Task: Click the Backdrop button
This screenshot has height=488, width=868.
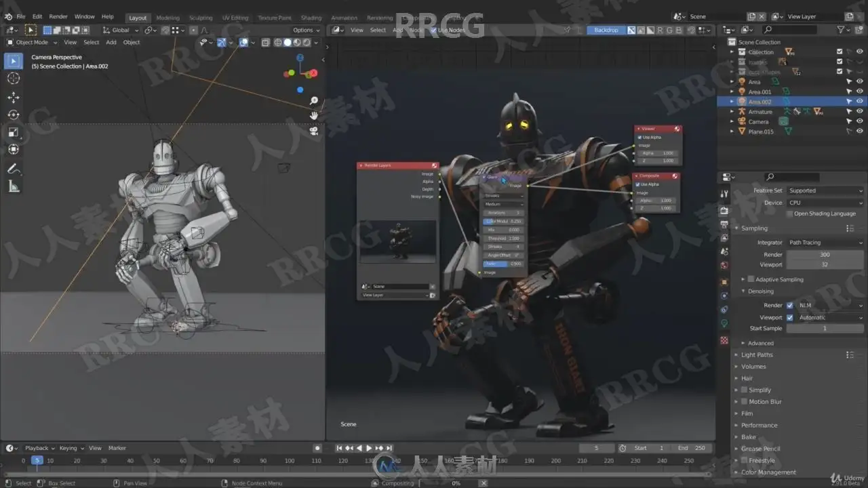Action: [x=606, y=30]
